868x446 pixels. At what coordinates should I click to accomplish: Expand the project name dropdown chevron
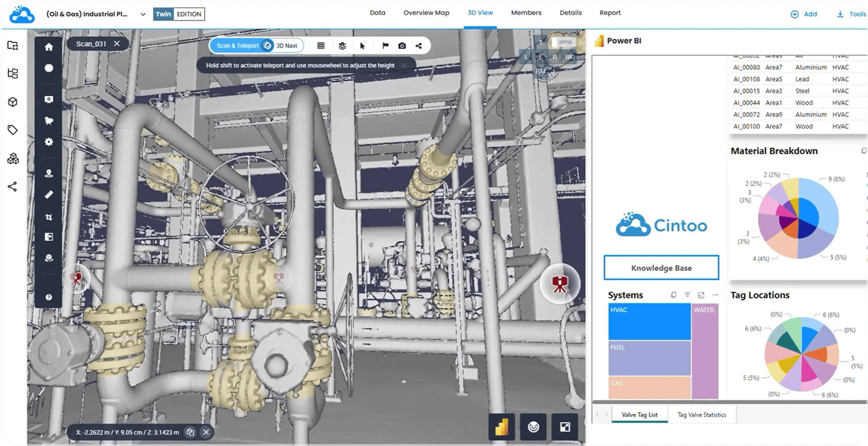pyautogui.click(x=143, y=14)
